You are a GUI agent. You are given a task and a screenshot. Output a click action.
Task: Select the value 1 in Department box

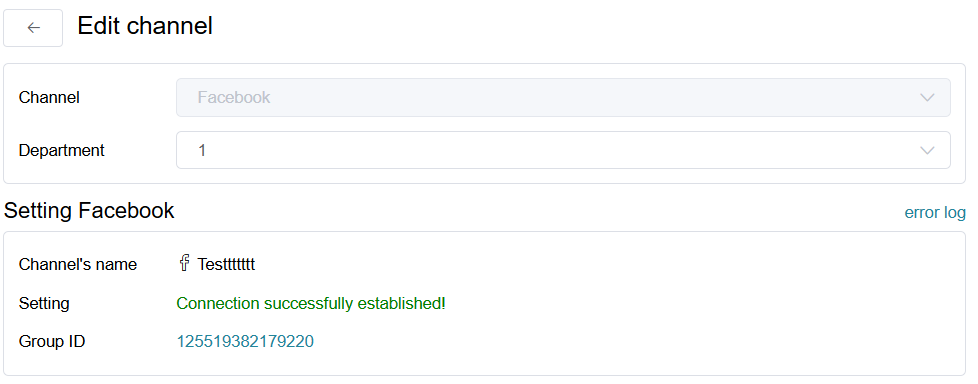click(202, 150)
